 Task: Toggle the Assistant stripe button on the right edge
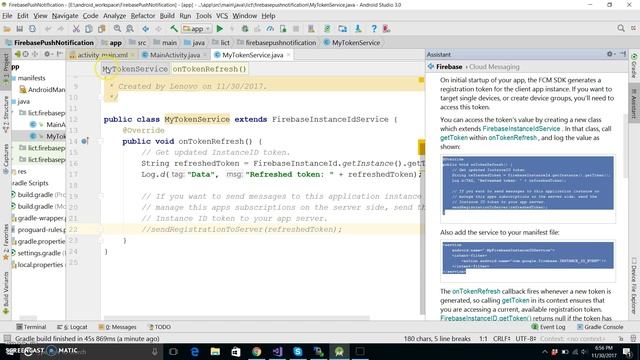pos(634,104)
